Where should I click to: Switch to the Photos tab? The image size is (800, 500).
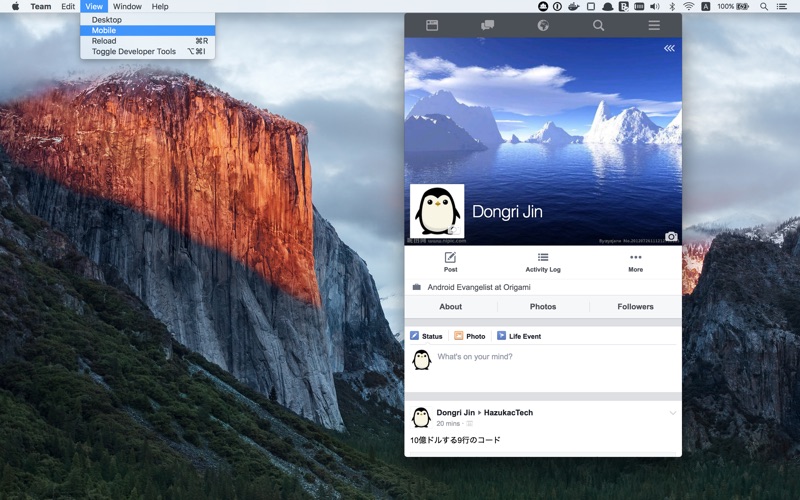coord(543,307)
